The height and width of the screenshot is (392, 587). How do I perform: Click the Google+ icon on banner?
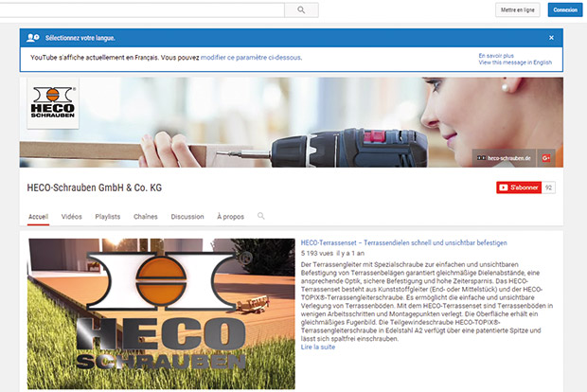coord(546,158)
